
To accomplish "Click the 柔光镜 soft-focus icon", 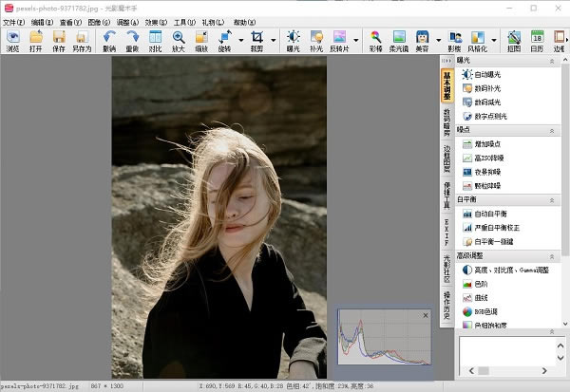I will (x=399, y=41).
